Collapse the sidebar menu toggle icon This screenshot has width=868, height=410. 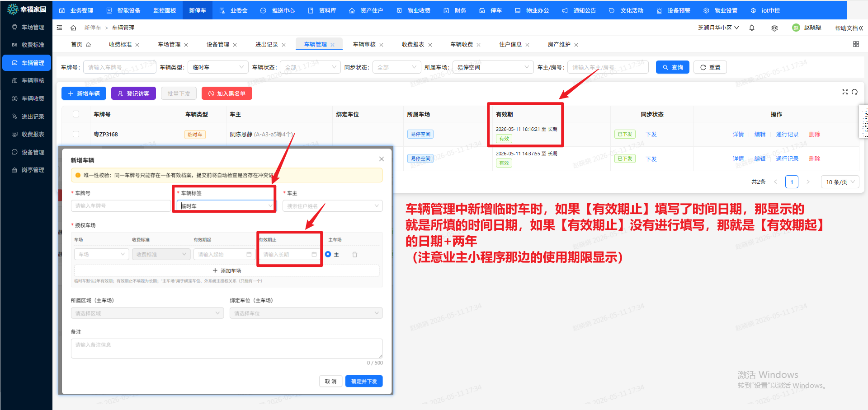coord(60,28)
